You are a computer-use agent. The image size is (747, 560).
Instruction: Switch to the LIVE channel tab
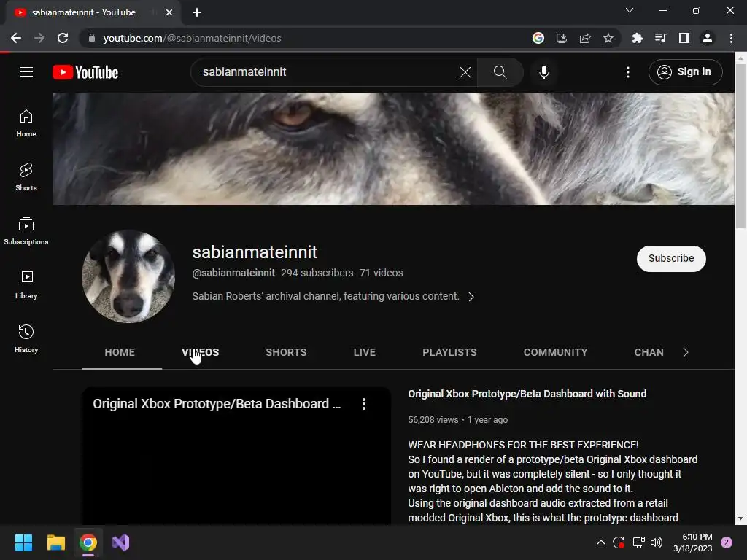365,352
